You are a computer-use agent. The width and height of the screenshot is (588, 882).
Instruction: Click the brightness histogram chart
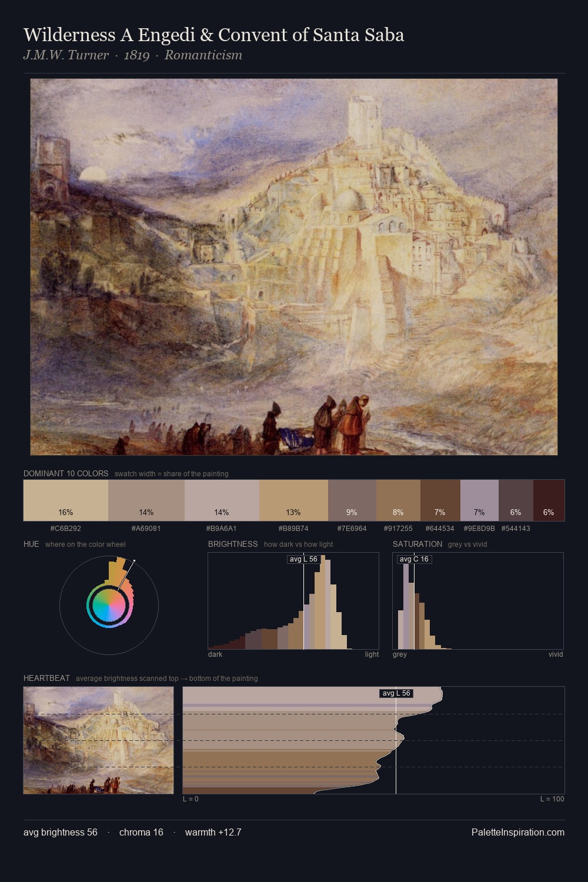293,601
